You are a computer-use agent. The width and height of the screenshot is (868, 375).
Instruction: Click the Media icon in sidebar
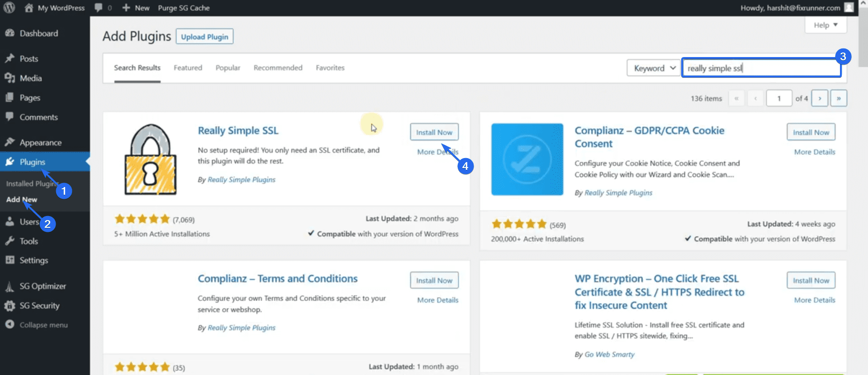[9, 78]
